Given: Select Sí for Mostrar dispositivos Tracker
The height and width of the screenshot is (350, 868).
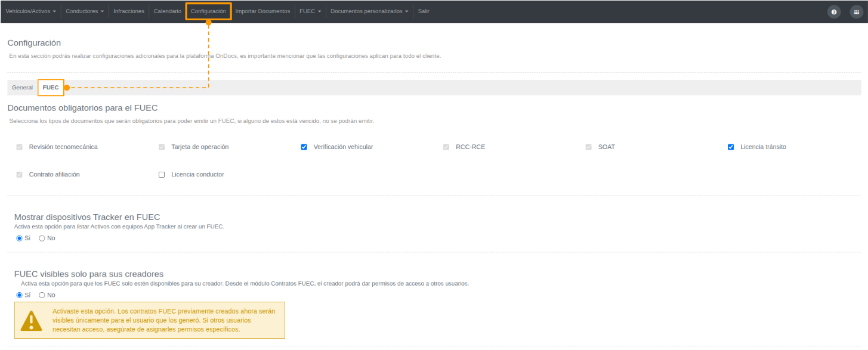Looking at the screenshot, I should (19, 239).
